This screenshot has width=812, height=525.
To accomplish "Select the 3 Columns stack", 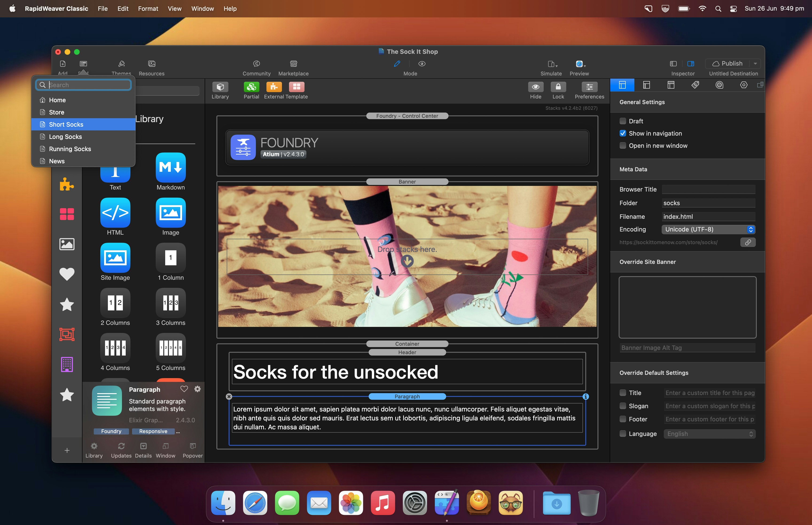I will coord(171,303).
